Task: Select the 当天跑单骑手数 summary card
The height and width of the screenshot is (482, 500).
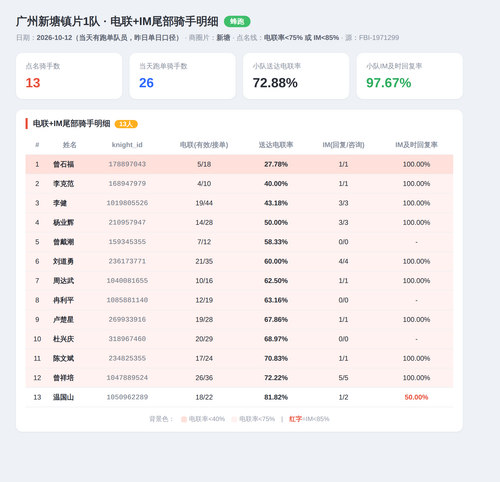Action: (182, 76)
